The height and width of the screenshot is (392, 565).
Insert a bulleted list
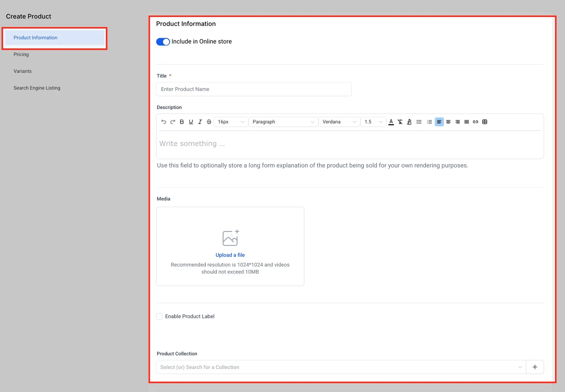pyautogui.click(x=419, y=122)
